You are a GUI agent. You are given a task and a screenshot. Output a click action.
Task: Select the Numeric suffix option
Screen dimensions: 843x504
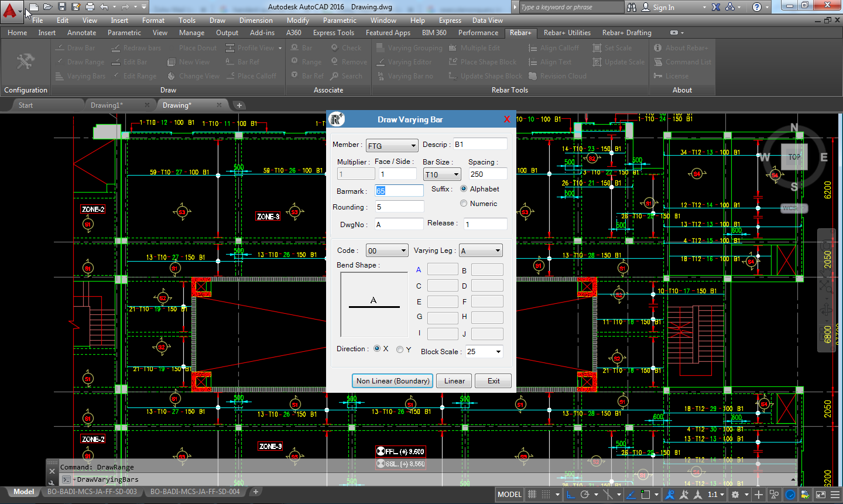coord(464,204)
